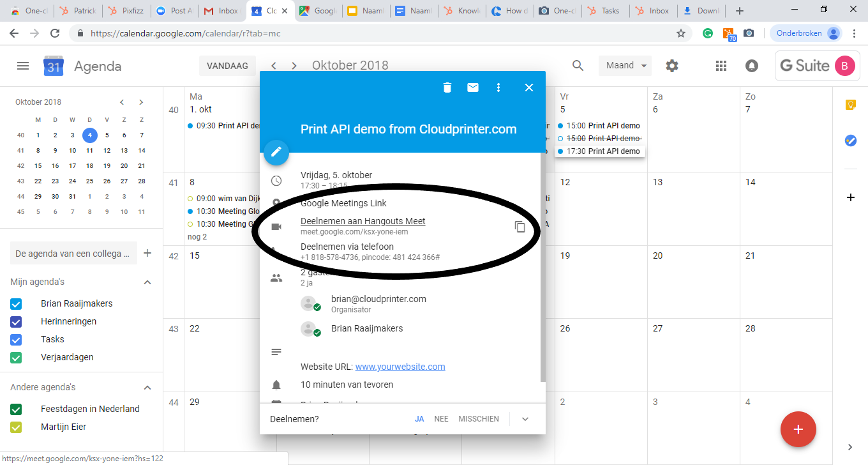
Task: Open the notifications bell
Action: click(x=752, y=66)
